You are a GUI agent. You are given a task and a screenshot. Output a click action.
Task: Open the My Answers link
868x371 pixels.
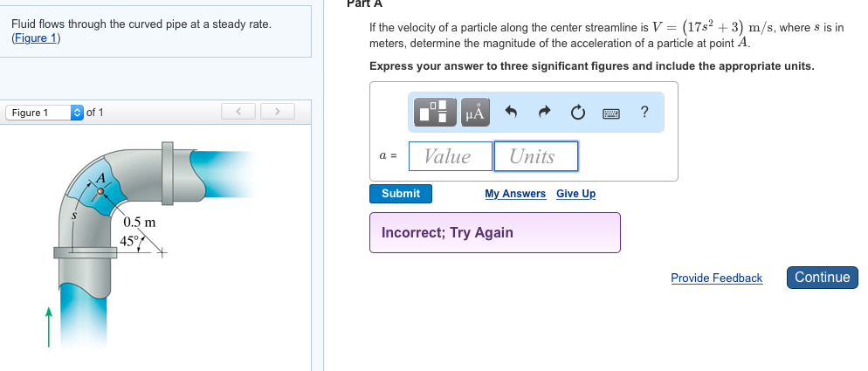coord(515,194)
